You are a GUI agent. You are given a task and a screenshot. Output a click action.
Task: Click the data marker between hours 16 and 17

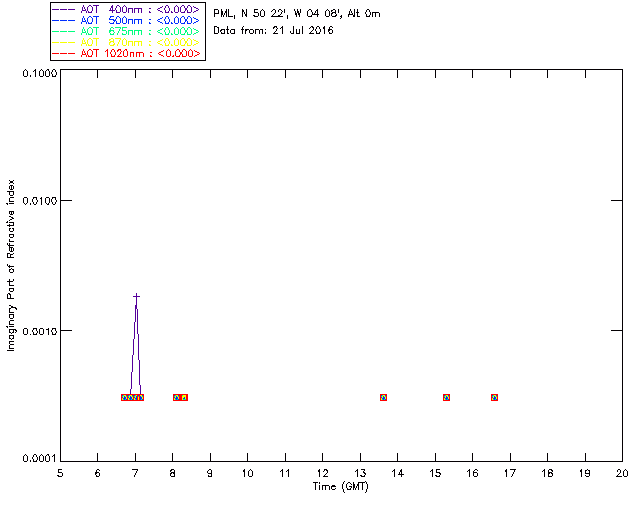coord(494,397)
